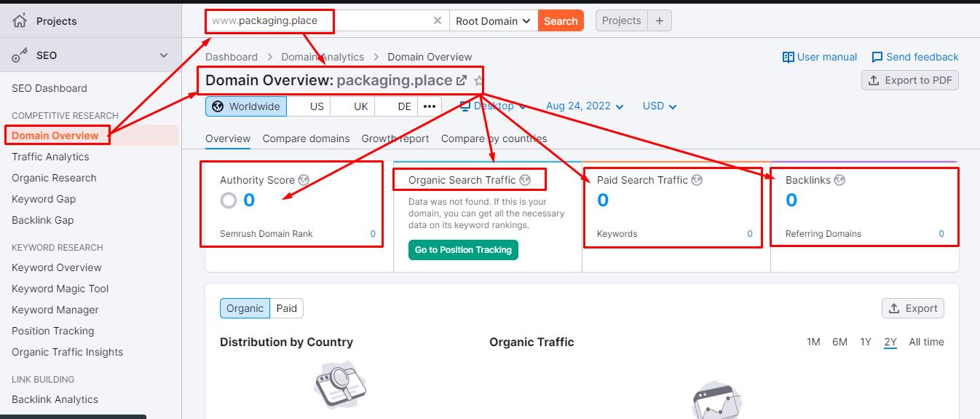Open external link icon beside packaging.place

pos(462,80)
